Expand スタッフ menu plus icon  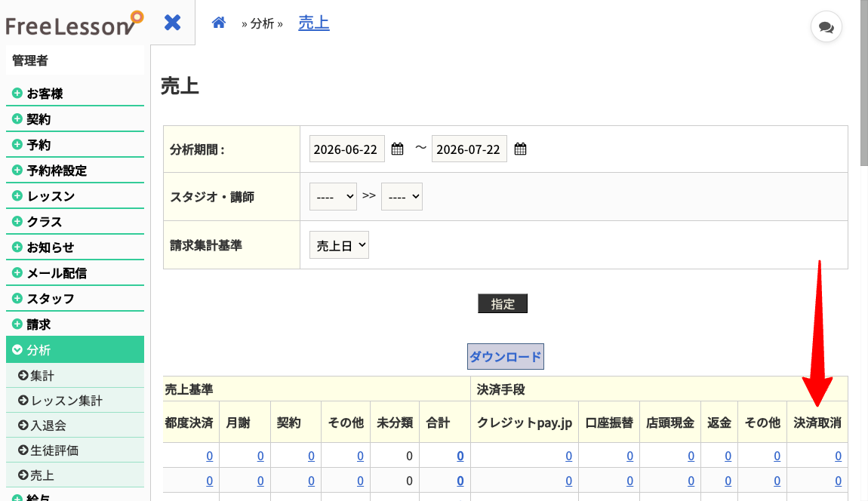(17, 298)
